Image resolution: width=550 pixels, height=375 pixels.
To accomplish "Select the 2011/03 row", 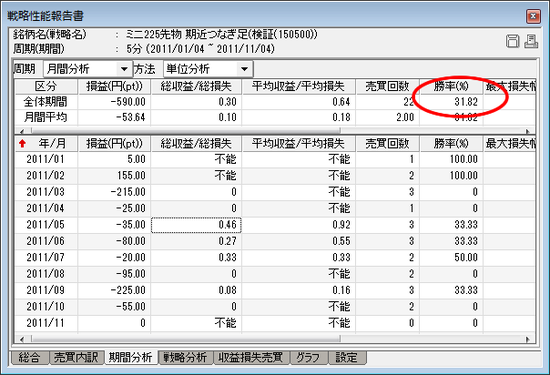I will [275, 192].
